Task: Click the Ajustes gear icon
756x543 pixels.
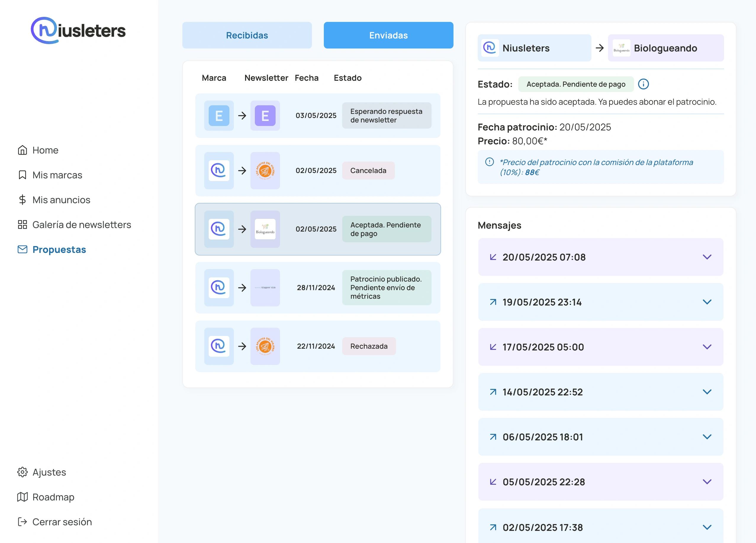Action: pos(22,472)
